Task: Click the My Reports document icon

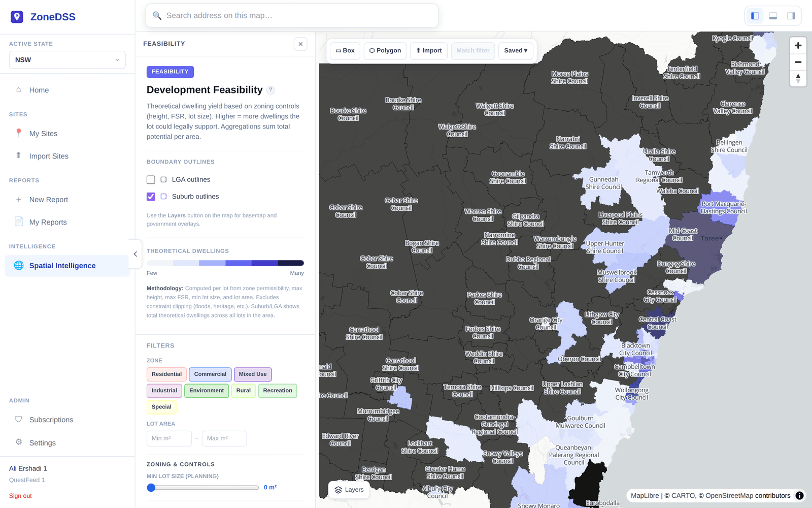Action: [x=19, y=221]
